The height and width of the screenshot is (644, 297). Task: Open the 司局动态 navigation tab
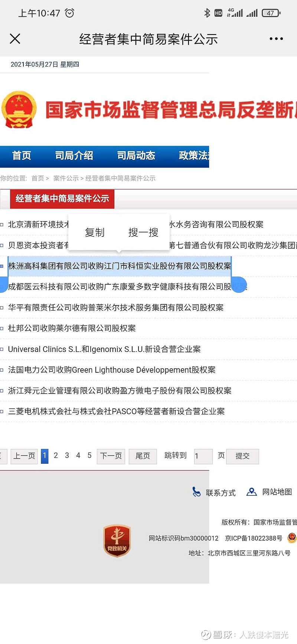coord(136,156)
